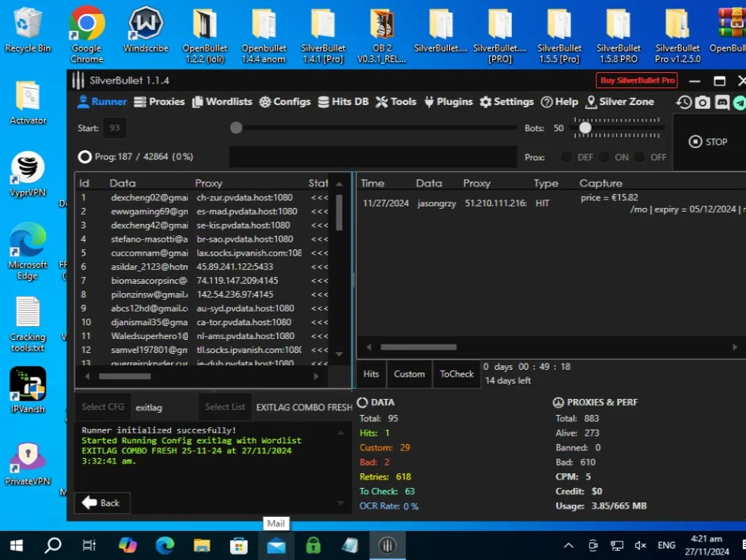Show the Custom results tab
Viewport: 746px width, 560px height.
[x=409, y=374]
